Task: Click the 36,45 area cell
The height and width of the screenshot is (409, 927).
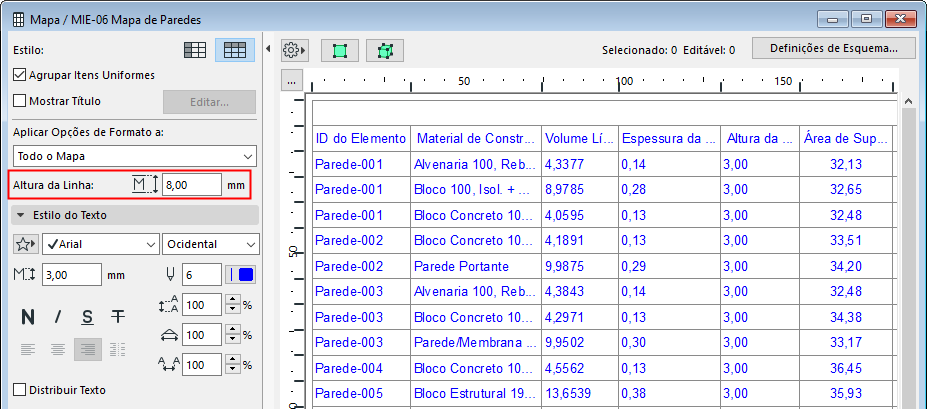Action: (845, 368)
